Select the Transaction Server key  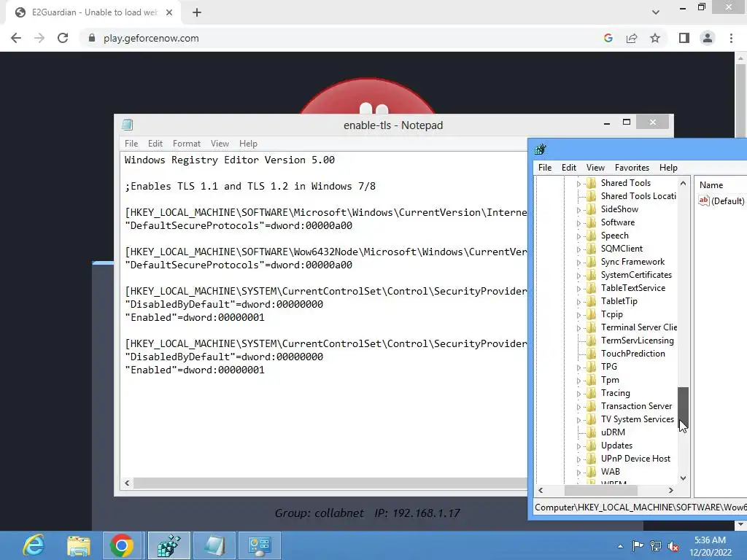636,405
